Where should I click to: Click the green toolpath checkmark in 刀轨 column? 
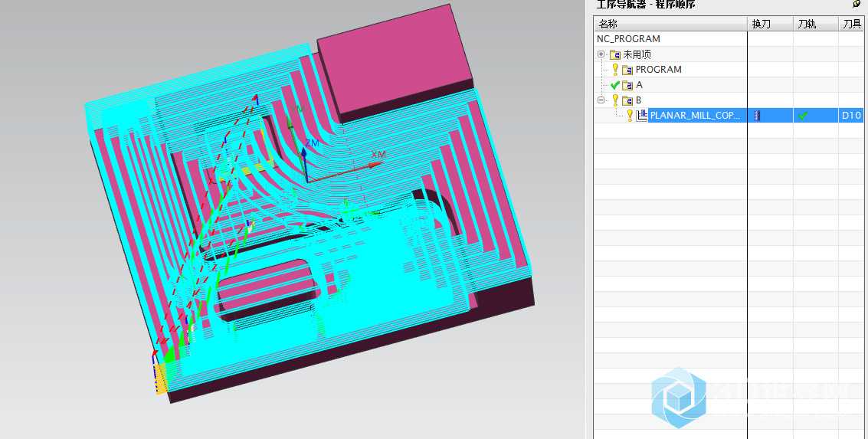coord(802,116)
